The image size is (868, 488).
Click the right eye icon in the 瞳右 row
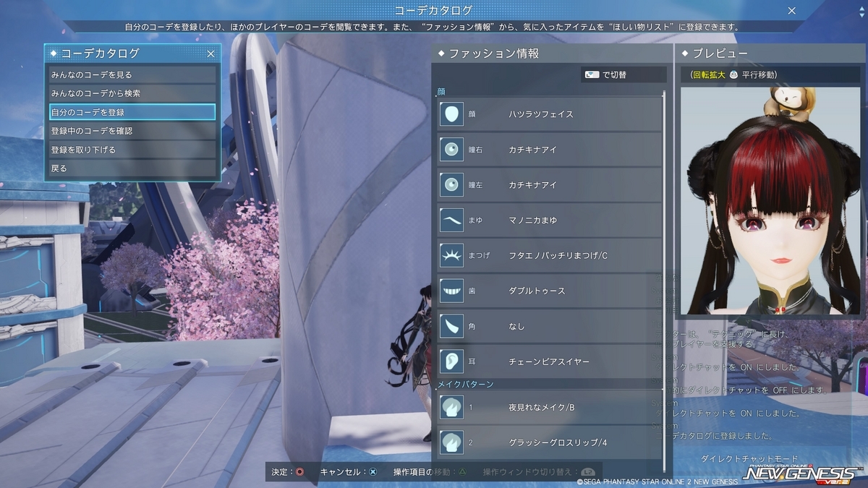(451, 150)
